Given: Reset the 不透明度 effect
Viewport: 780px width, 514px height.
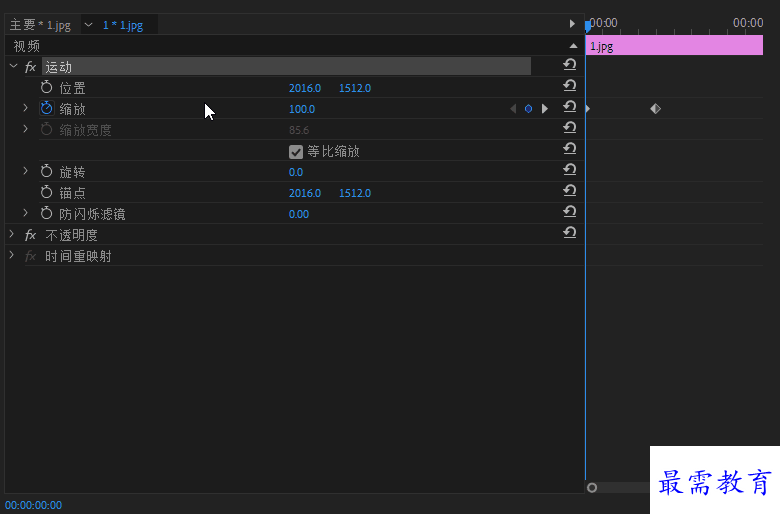Looking at the screenshot, I should coord(570,232).
